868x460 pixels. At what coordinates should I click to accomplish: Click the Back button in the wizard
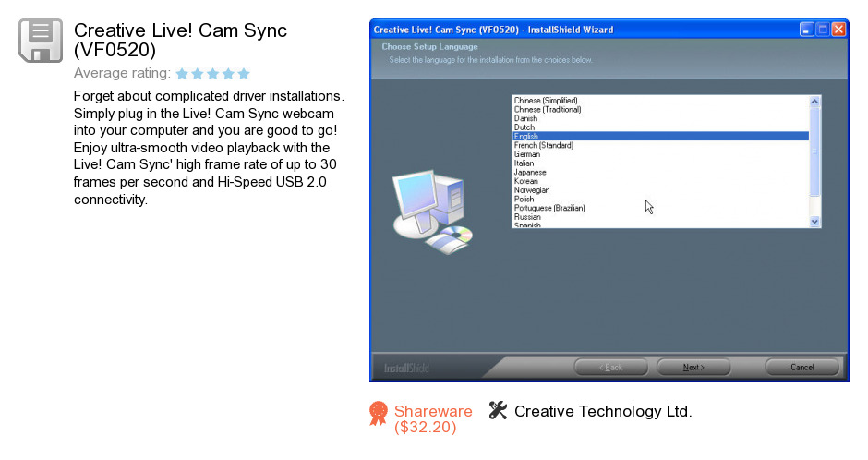[610, 367]
